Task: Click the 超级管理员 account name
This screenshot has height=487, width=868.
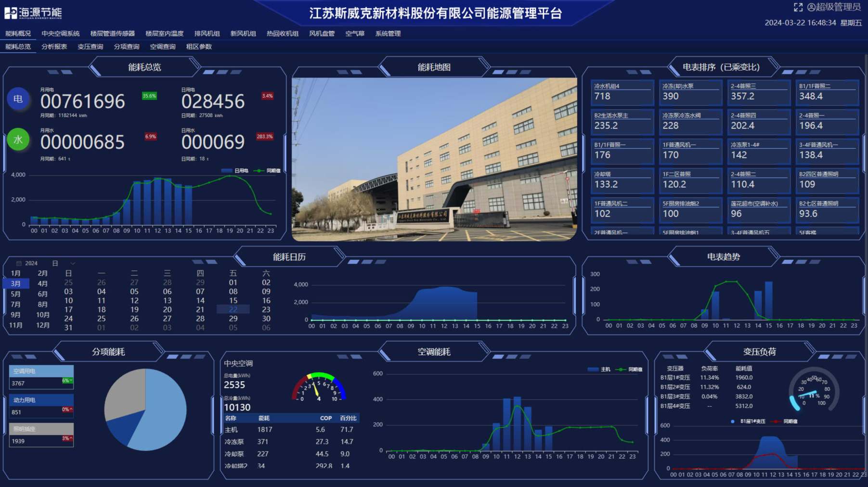Action: click(x=838, y=7)
